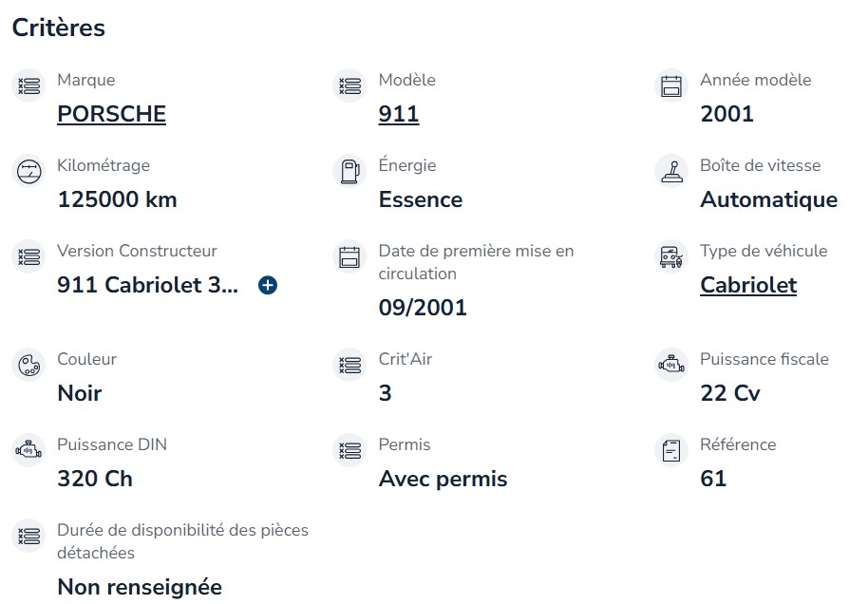The height and width of the screenshot is (604, 868).
Task: Click the document icon beside Référence
Action: 671,450
